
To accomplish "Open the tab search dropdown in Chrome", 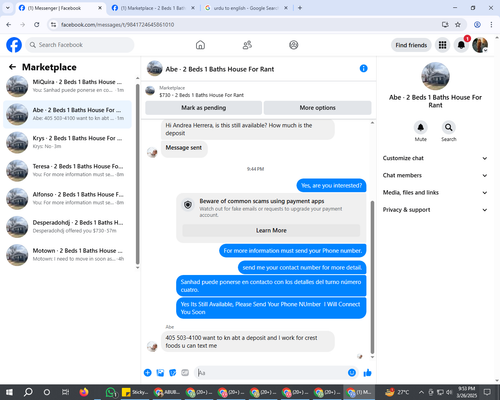I will 8,8.
